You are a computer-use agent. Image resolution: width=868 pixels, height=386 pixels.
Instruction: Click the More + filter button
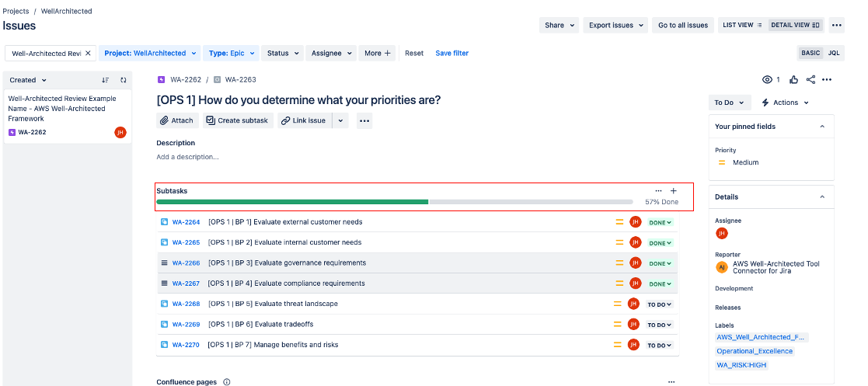[377, 53]
